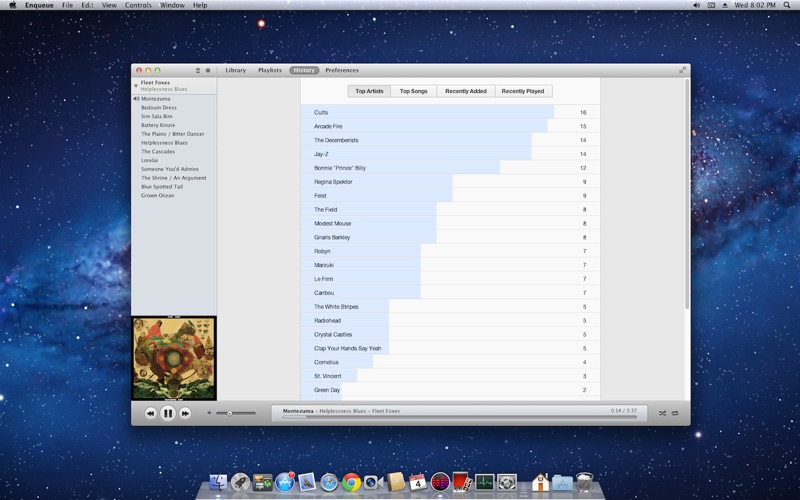Open Address Book from the Dock
The width and height of the screenshot is (800, 500).
pyautogui.click(x=395, y=482)
